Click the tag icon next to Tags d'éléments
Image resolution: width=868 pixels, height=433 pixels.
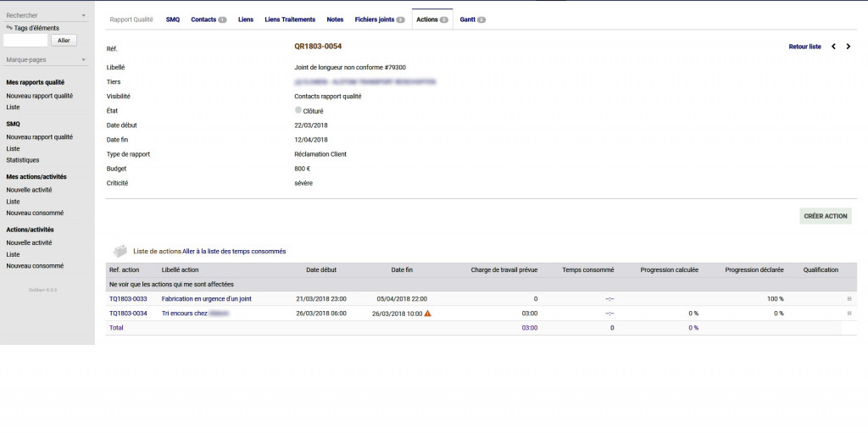pos(9,28)
